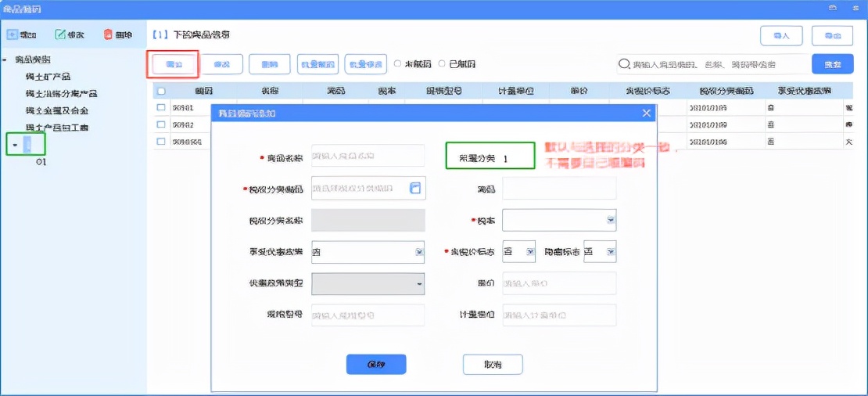Focus the 单价 input in the dialog
The image size is (868, 396).
click(x=559, y=283)
